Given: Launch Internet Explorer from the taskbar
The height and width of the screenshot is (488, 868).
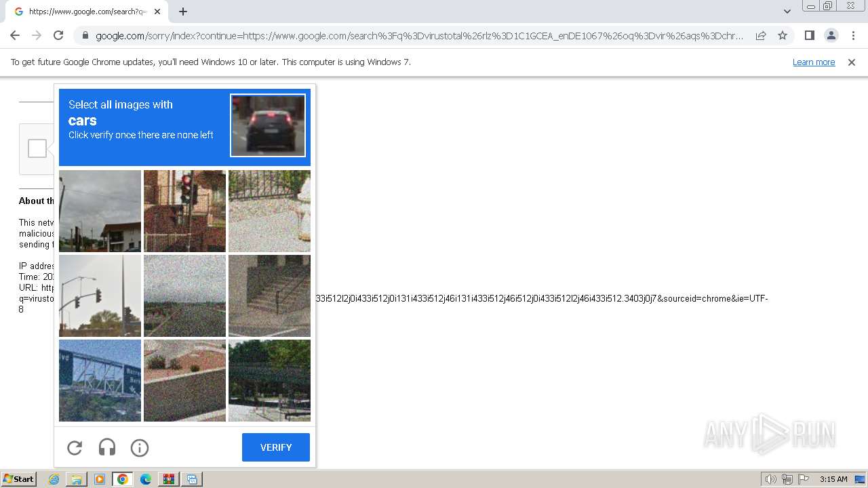Looking at the screenshot, I should click(x=54, y=479).
